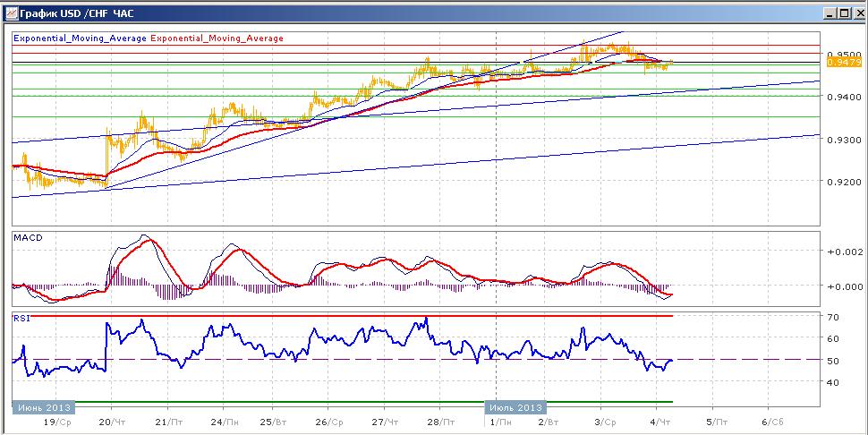Click the 5/Пт date label

pos(716,422)
